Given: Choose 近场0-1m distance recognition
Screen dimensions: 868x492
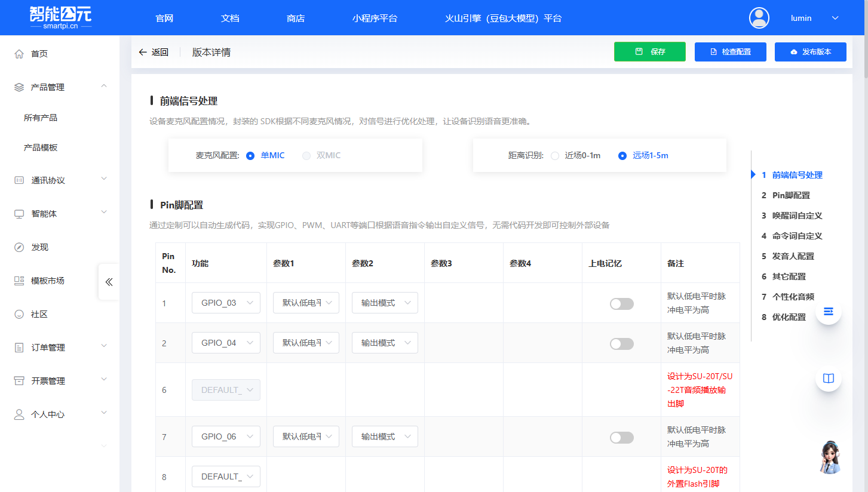Looking at the screenshot, I should [x=554, y=156].
